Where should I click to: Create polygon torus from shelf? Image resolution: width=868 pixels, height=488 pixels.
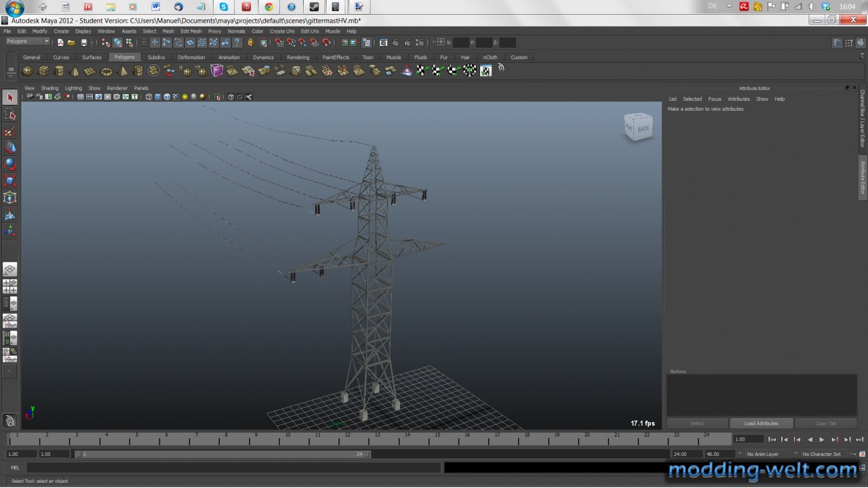point(106,71)
